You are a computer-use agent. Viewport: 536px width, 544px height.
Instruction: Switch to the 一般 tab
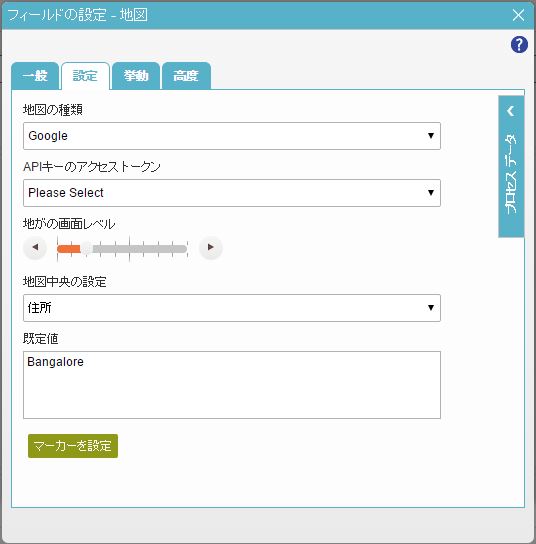[x=35, y=76]
